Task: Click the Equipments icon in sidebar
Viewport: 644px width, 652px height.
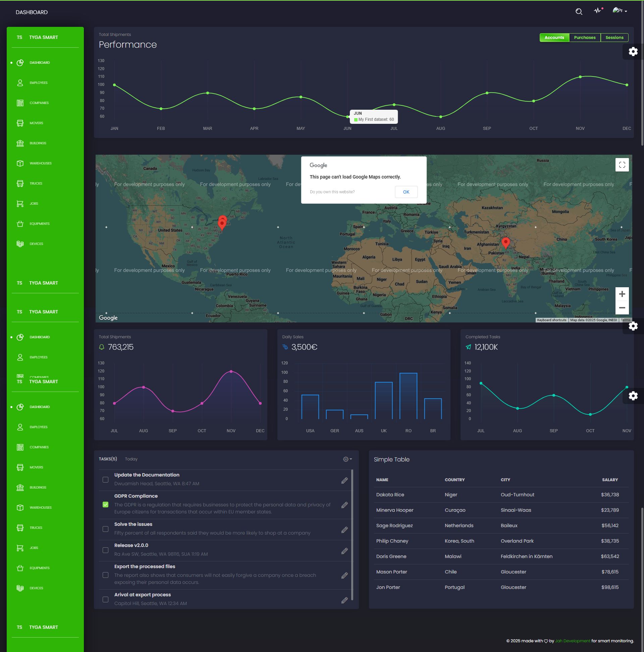Action: pos(20,223)
